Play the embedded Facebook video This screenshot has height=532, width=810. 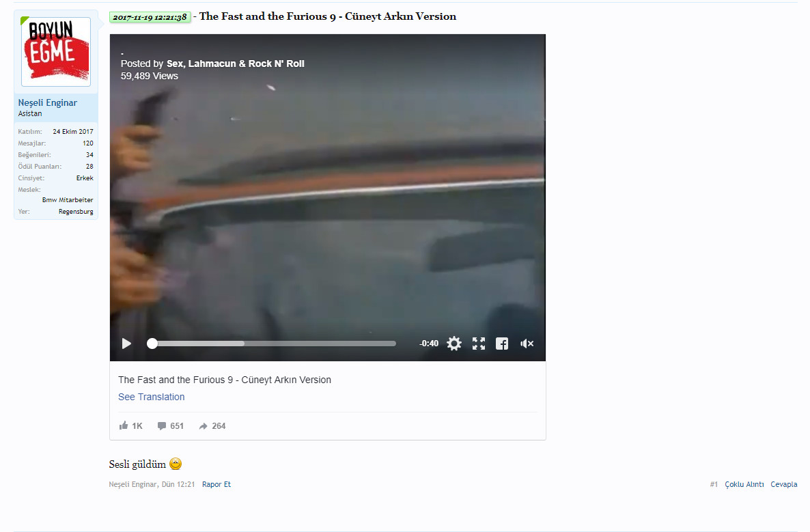click(126, 344)
